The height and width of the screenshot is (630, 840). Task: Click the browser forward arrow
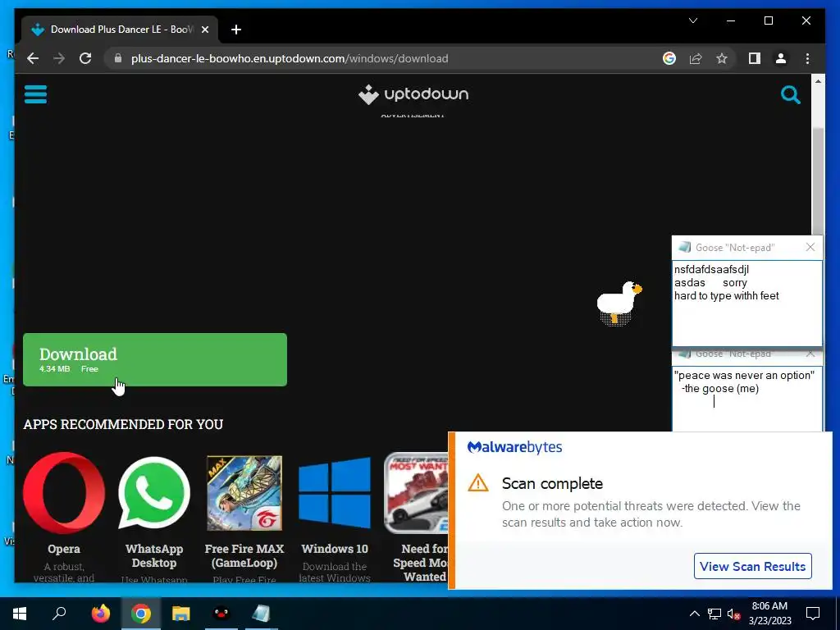(59, 58)
